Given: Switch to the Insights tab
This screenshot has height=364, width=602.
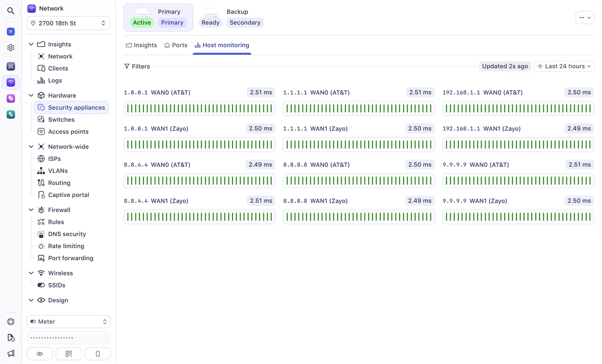Looking at the screenshot, I should (x=141, y=45).
